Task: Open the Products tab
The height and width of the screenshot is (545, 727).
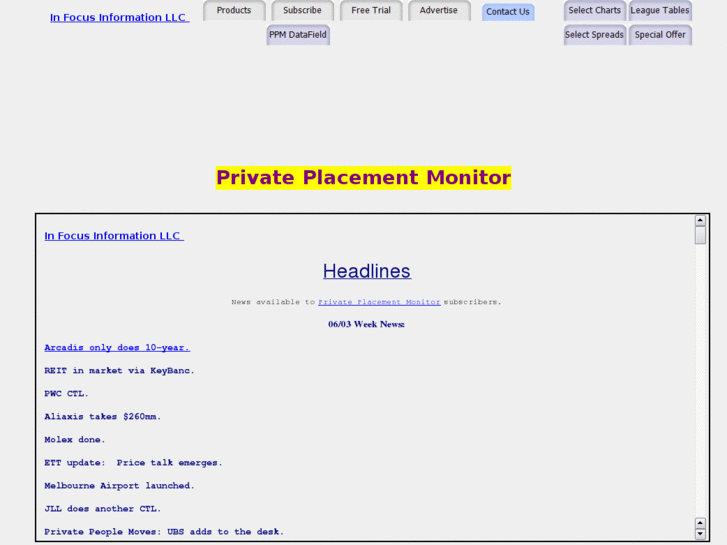Action: tap(234, 10)
